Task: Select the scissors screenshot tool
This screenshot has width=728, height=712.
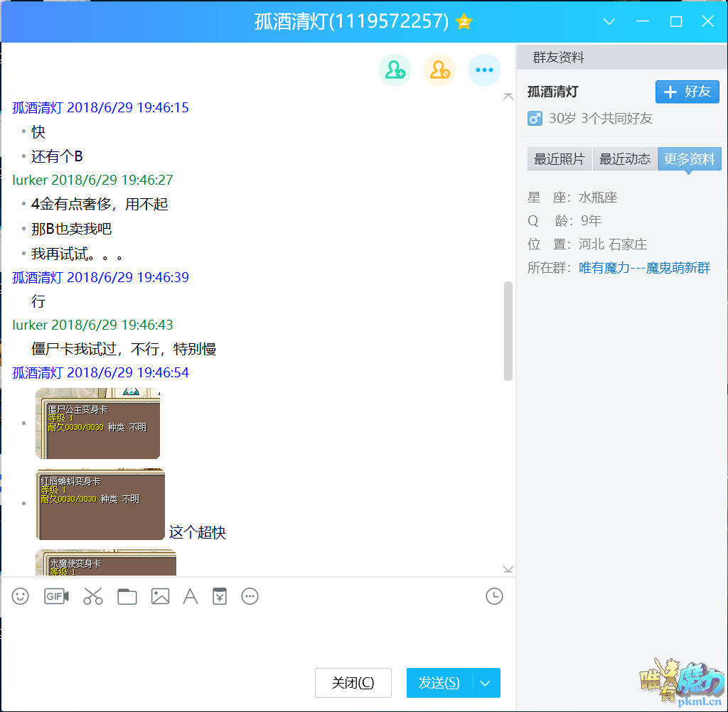Action: point(93,596)
